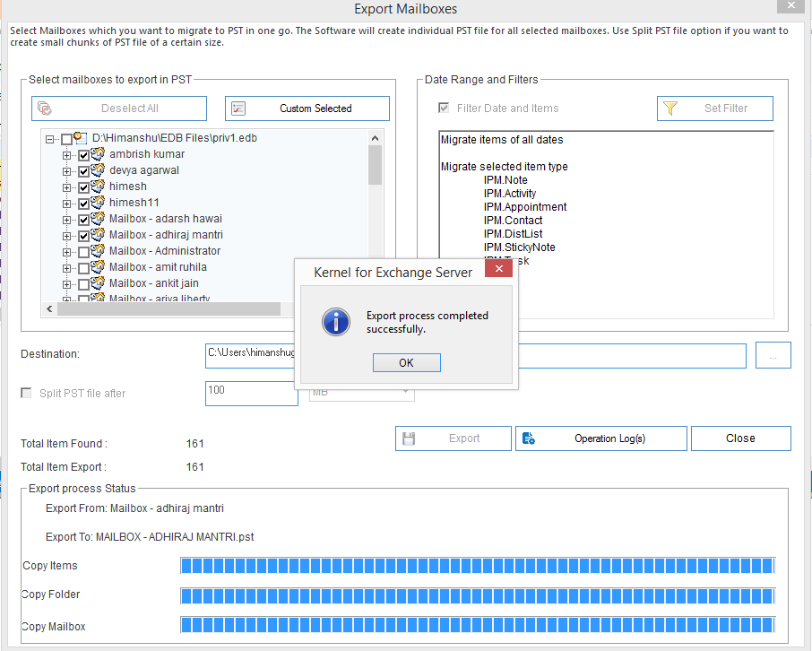
Task: Click the Copy Items progress bar
Action: (478, 566)
